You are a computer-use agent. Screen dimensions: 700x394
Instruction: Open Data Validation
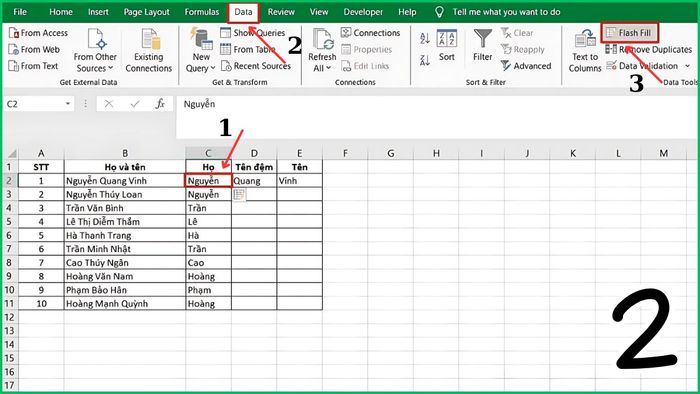coord(642,66)
